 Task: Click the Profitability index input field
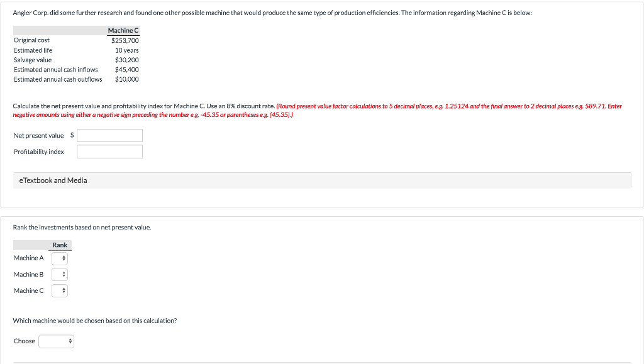tap(109, 152)
